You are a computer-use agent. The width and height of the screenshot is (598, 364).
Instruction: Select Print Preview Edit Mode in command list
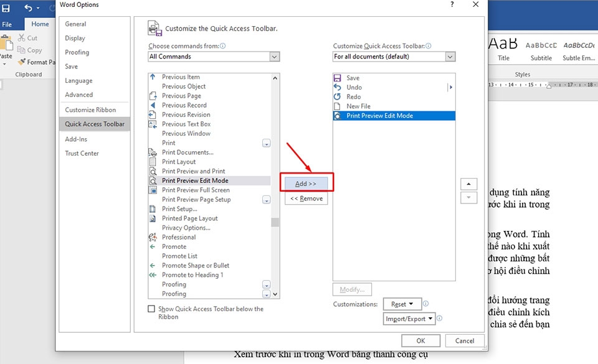[209, 180]
